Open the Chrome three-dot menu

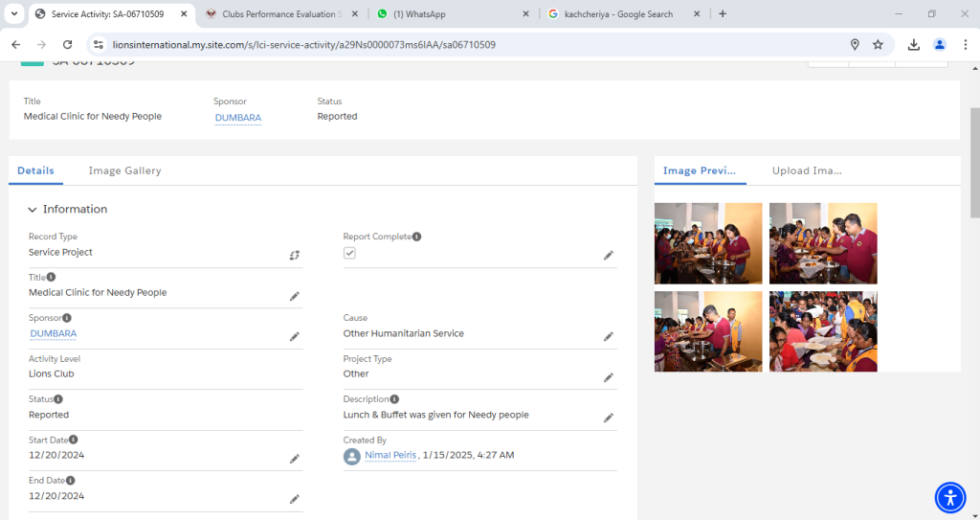tap(966, 44)
